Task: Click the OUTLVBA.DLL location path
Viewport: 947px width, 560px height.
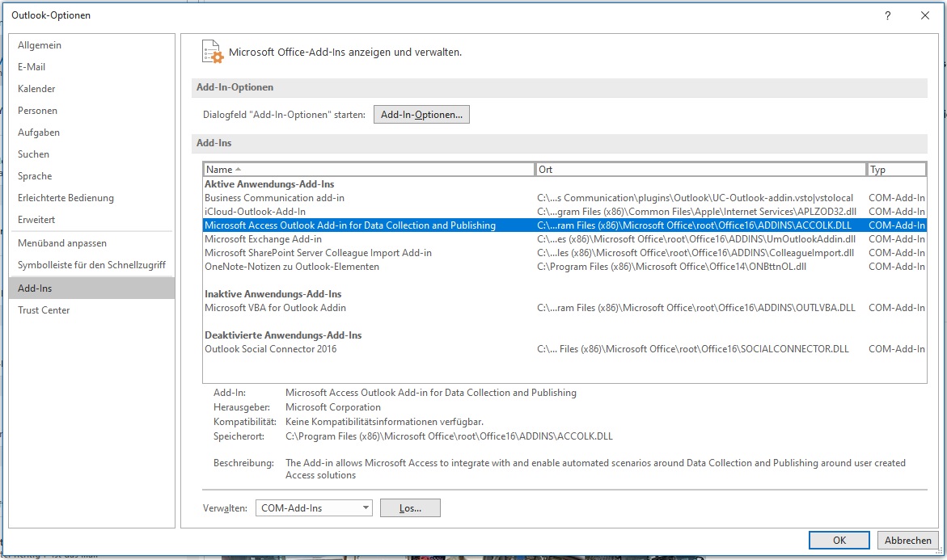Action: [x=695, y=308]
